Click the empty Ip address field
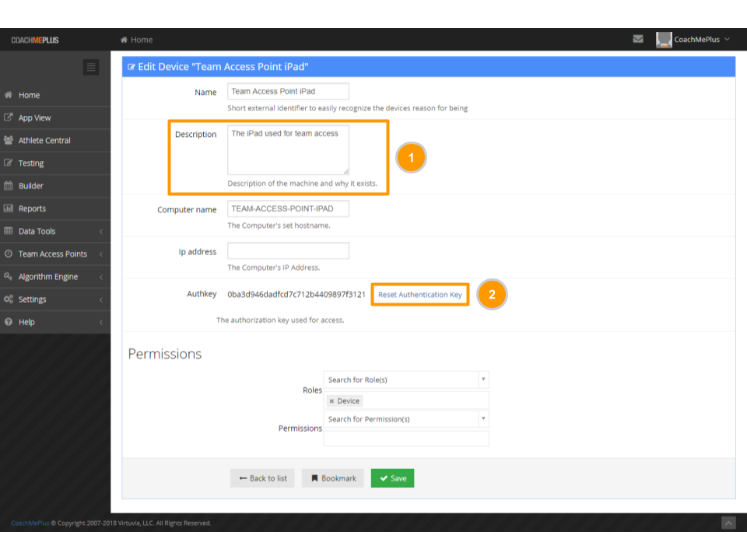Screen dimensions: 747x560 (x=288, y=251)
